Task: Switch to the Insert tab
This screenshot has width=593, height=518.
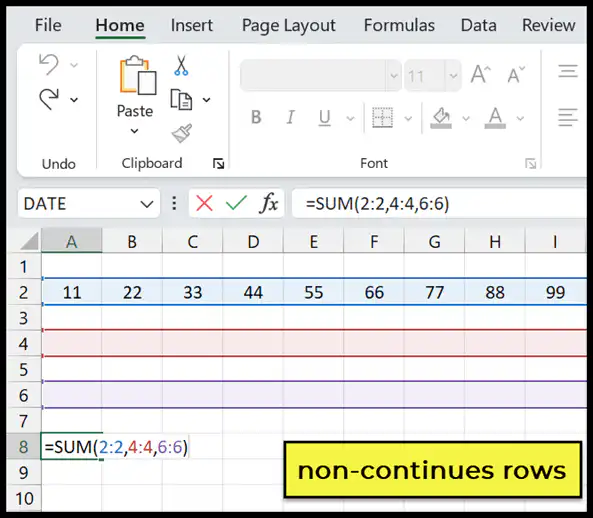Action: (192, 25)
